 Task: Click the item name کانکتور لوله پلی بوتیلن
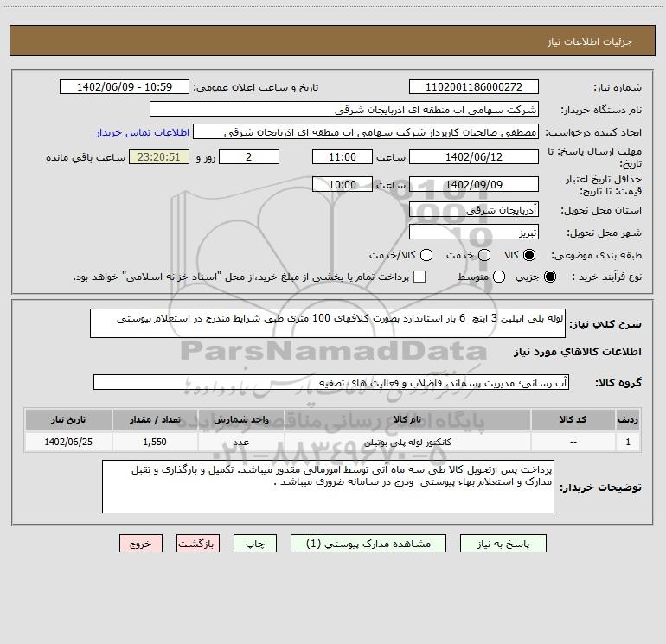407,442
